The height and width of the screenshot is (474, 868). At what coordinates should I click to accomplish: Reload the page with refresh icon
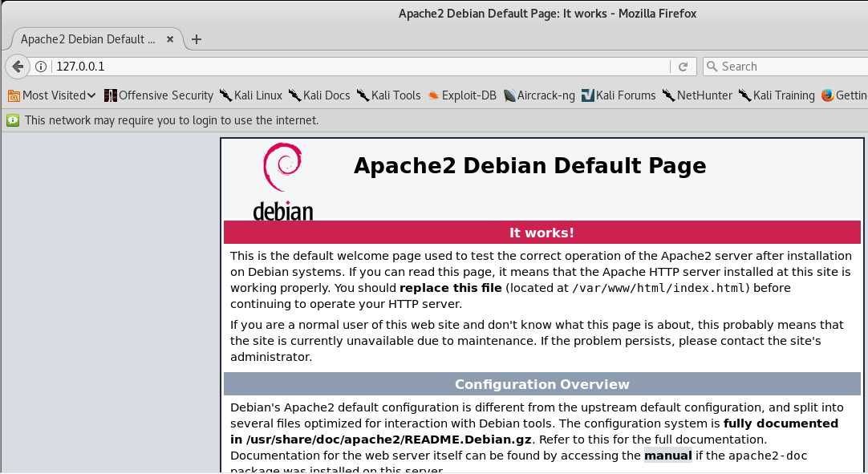pyautogui.click(x=683, y=67)
